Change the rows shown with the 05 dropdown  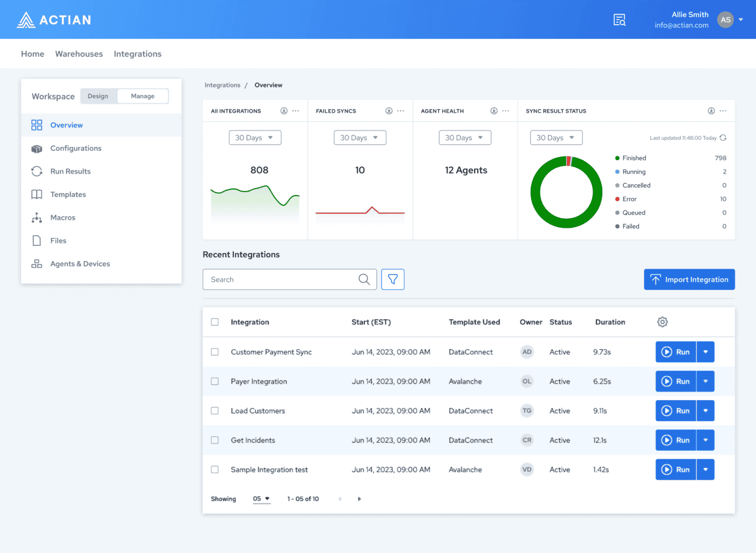(x=262, y=499)
